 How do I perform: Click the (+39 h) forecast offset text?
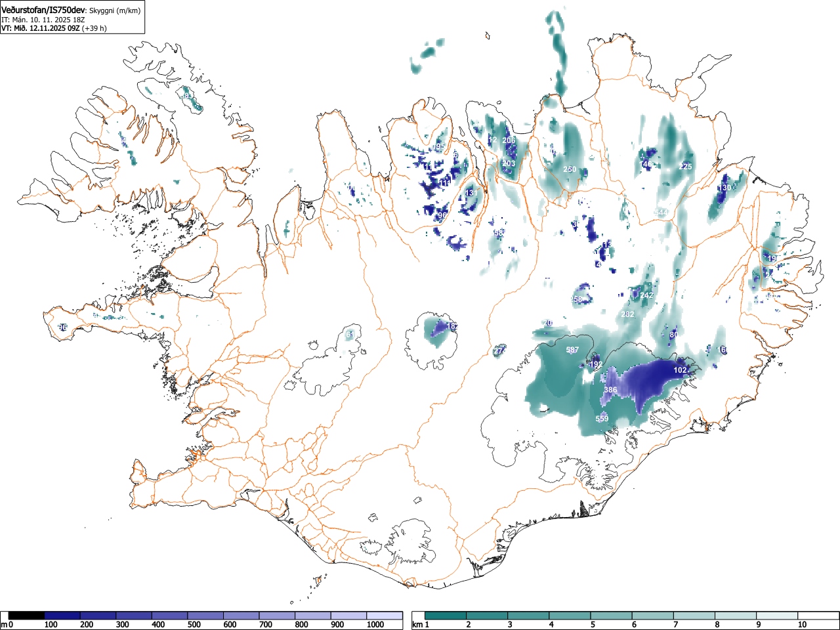pos(94,28)
